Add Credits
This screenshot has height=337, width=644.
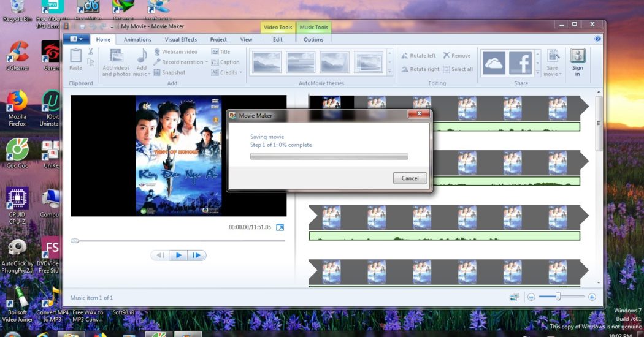[x=224, y=72]
